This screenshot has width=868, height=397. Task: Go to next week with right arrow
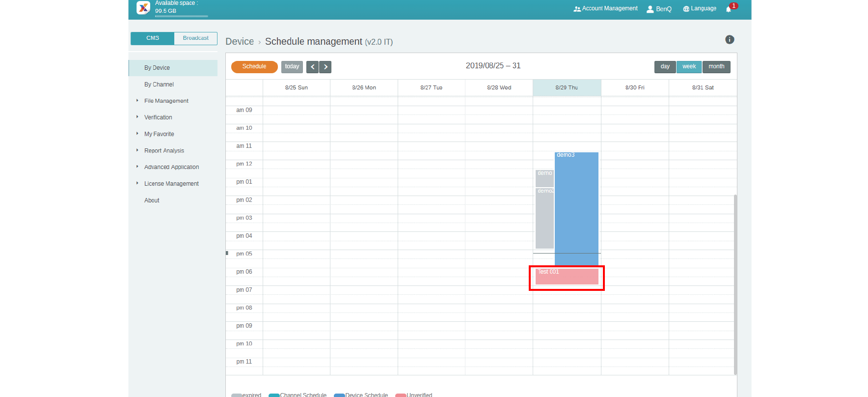325,67
